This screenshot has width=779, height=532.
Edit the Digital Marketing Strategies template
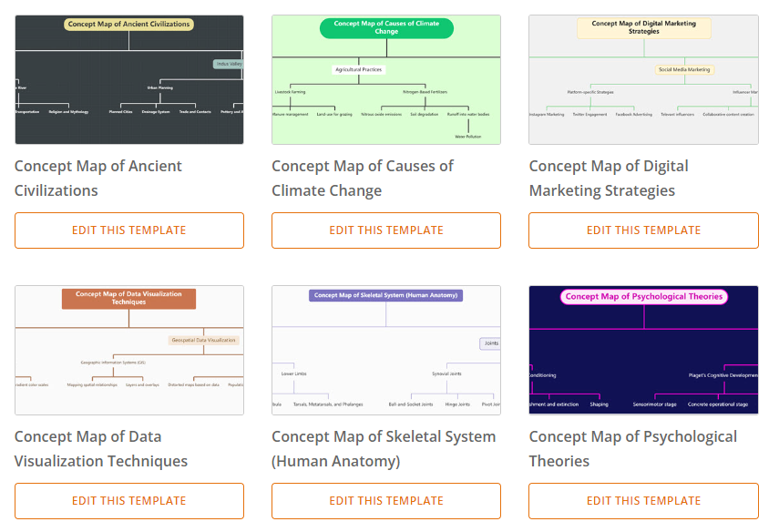pos(643,230)
